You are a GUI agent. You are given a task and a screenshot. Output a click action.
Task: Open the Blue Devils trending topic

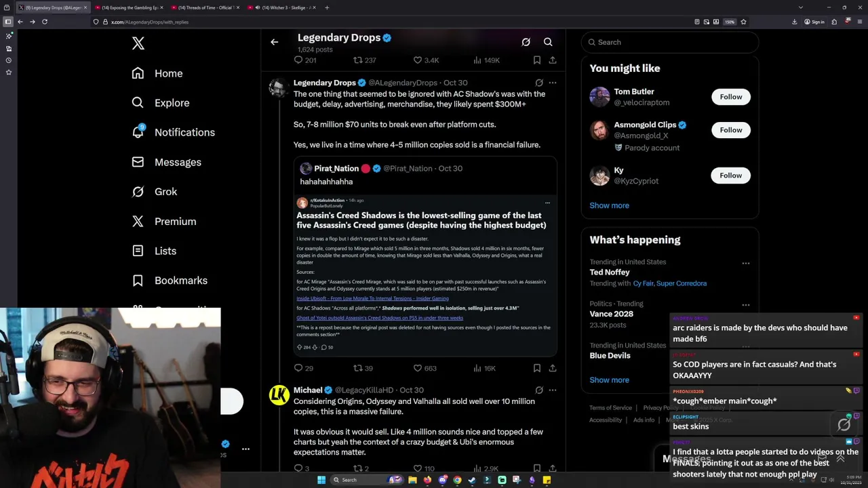(x=610, y=356)
